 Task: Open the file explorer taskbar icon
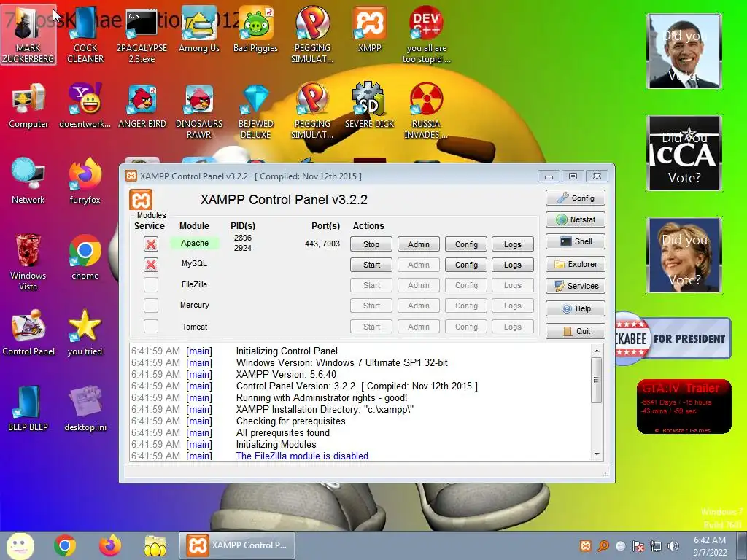click(x=155, y=545)
